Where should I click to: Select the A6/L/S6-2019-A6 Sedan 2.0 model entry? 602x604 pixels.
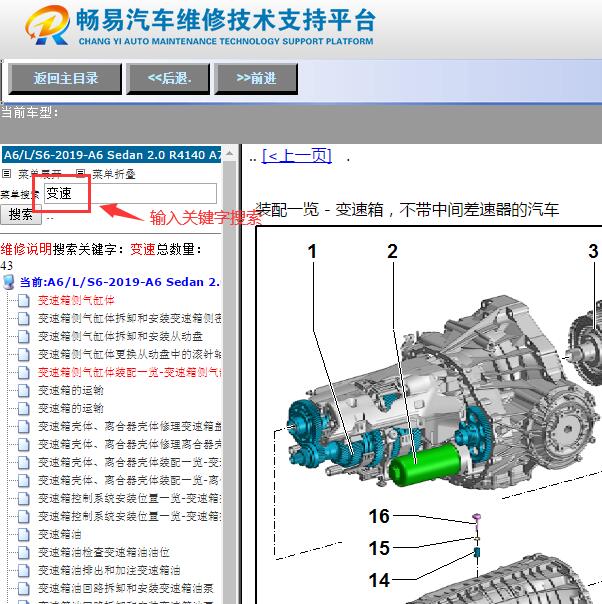tap(111, 154)
